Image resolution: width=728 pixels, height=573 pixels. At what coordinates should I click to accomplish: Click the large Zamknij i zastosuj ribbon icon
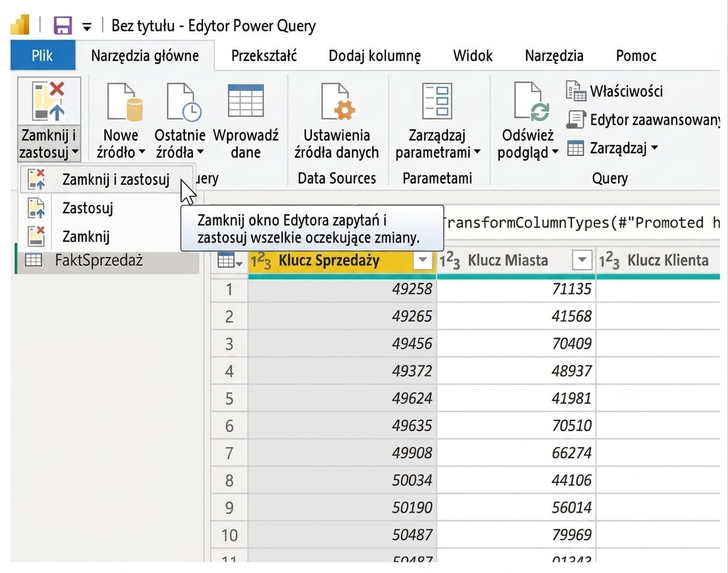pos(49,101)
